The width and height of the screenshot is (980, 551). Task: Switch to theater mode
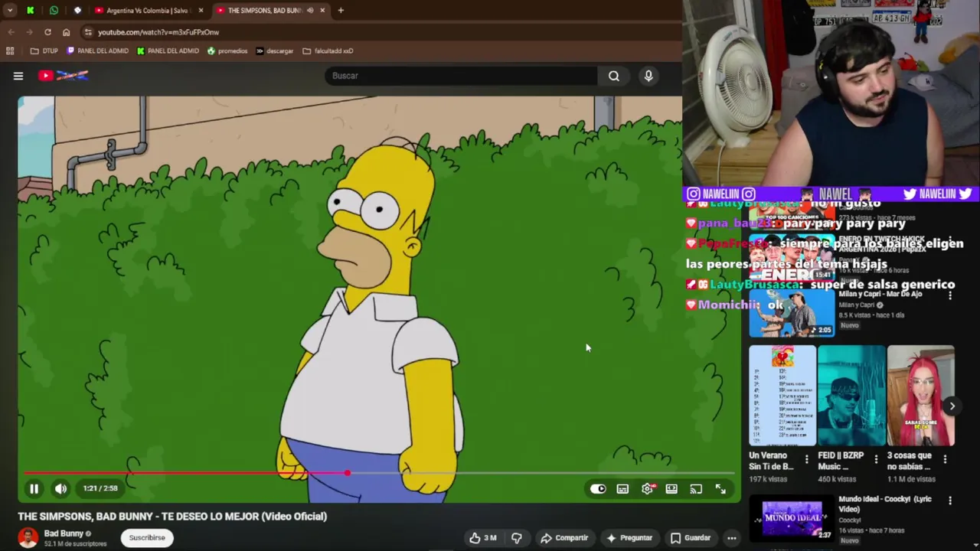(x=671, y=489)
